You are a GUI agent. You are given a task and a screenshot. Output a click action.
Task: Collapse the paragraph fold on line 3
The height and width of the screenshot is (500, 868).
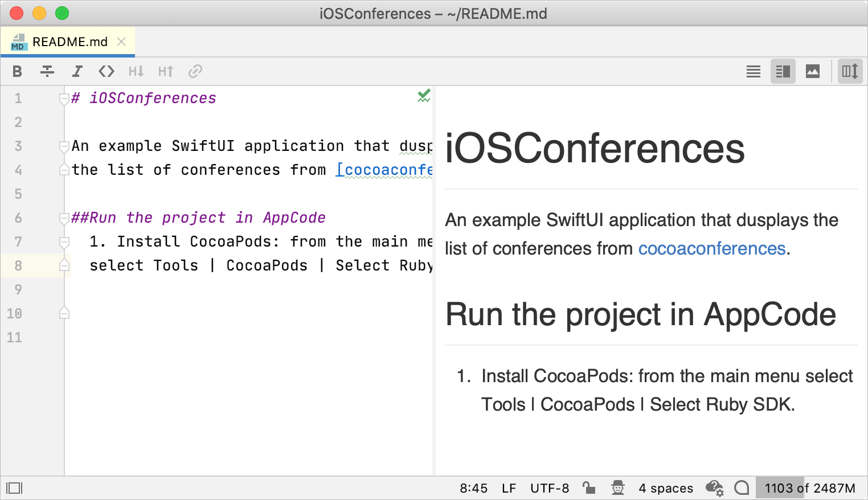(x=64, y=147)
